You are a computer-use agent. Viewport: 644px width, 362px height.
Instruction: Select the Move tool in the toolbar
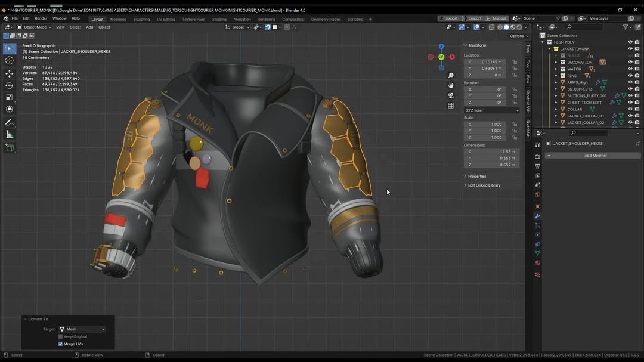(10, 73)
